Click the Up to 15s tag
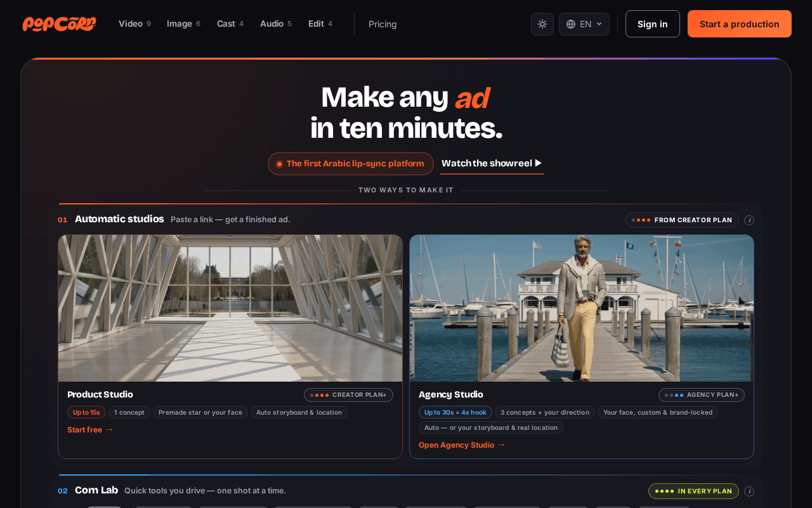 (x=86, y=412)
